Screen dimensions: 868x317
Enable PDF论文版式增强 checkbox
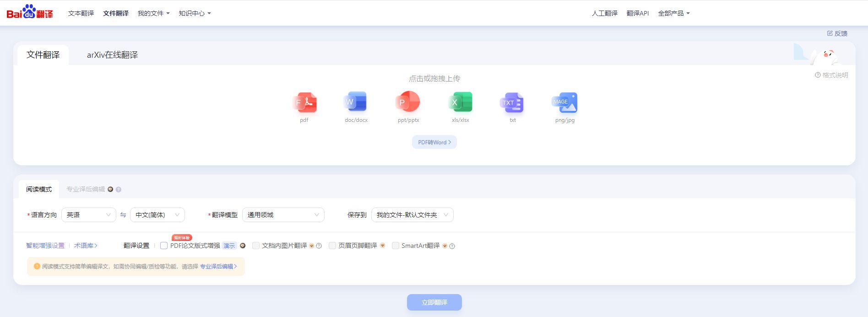[x=164, y=246]
